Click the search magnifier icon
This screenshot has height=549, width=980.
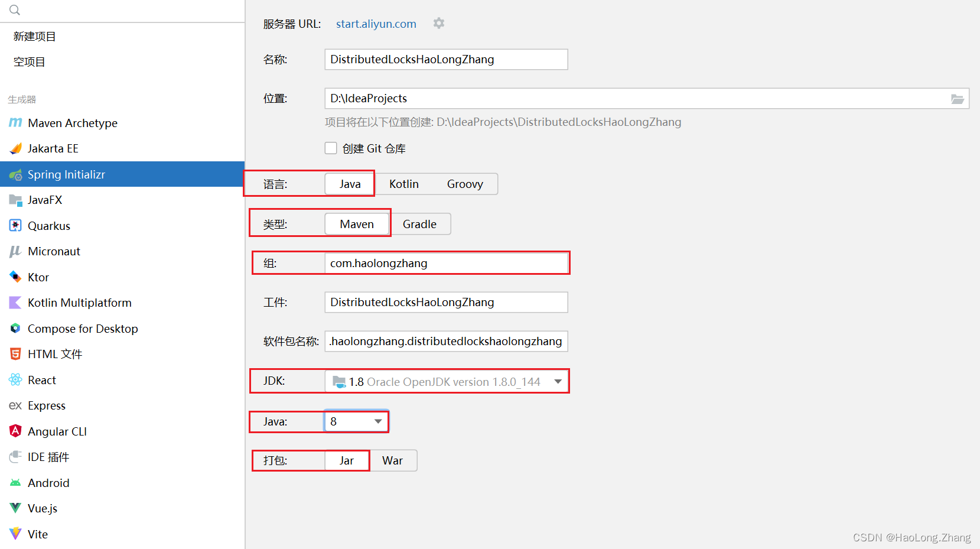click(x=15, y=10)
